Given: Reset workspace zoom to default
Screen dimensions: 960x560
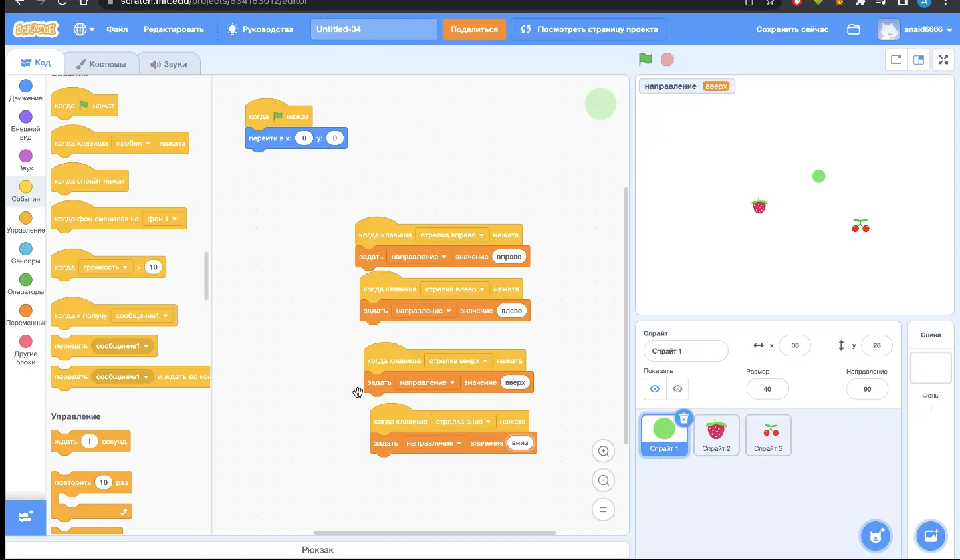Looking at the screenshot, I should [x=603, y=509].
